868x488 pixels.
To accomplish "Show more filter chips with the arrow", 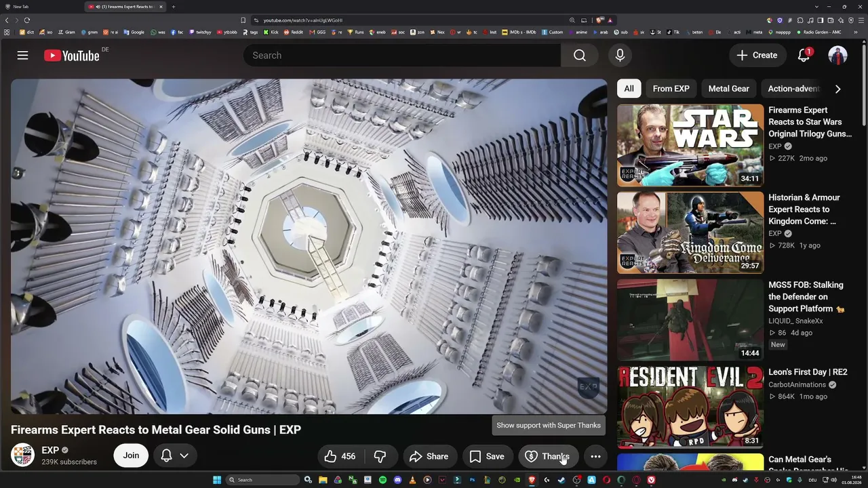I will 837,89.
